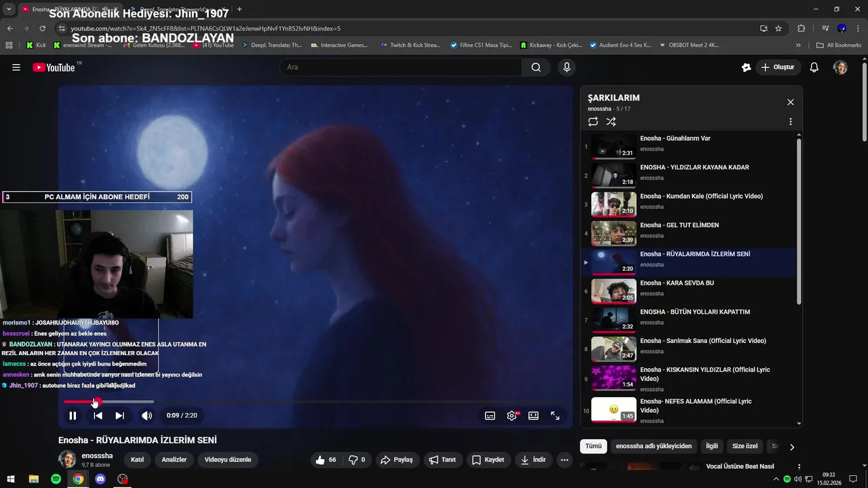This screenshot has width=868, height=488.
Task: Select the Tümü filter chip
Action: point(593,446)
